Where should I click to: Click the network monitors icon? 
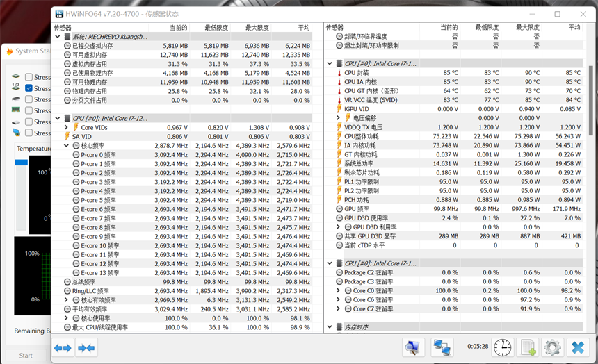point(442,347)
